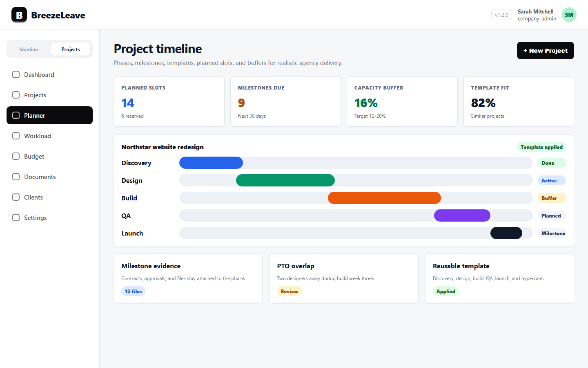Click the Documents sidebar icon

tap(16, 177)
